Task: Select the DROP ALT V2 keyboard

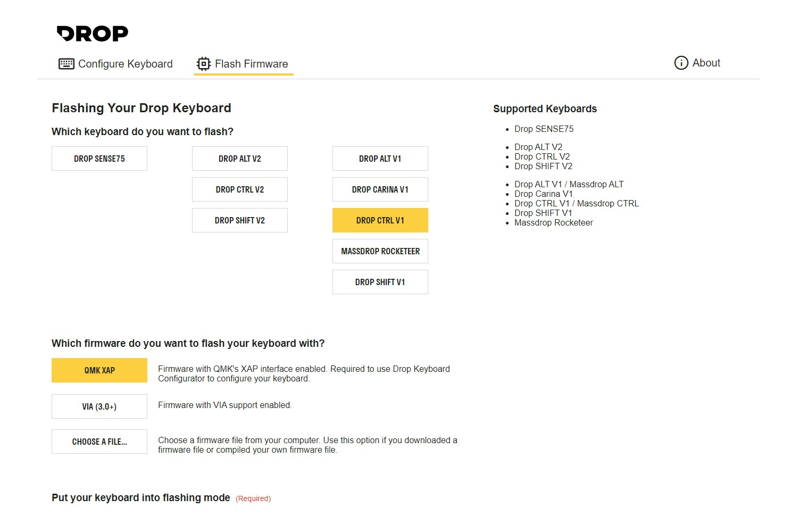Action: click(239, 158)
